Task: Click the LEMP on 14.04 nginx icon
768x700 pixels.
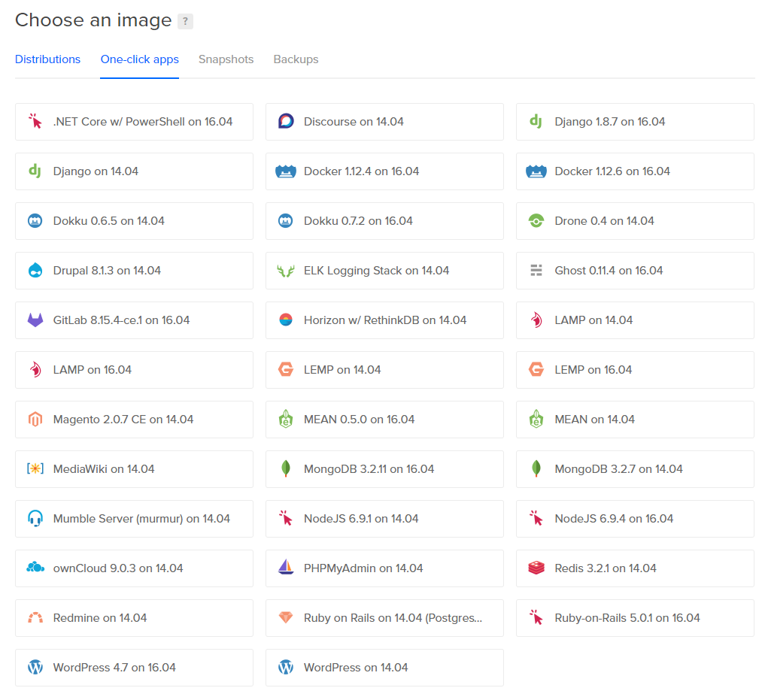Action: [286, 370]
